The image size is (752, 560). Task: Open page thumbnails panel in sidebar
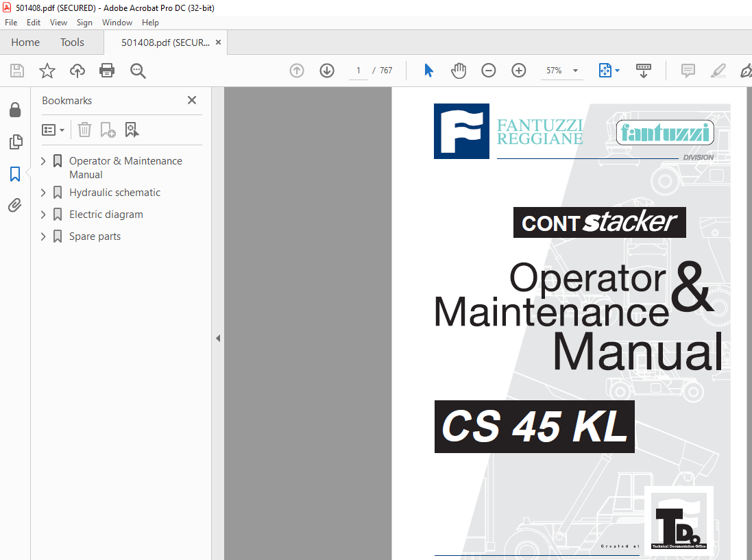point(15,142)
